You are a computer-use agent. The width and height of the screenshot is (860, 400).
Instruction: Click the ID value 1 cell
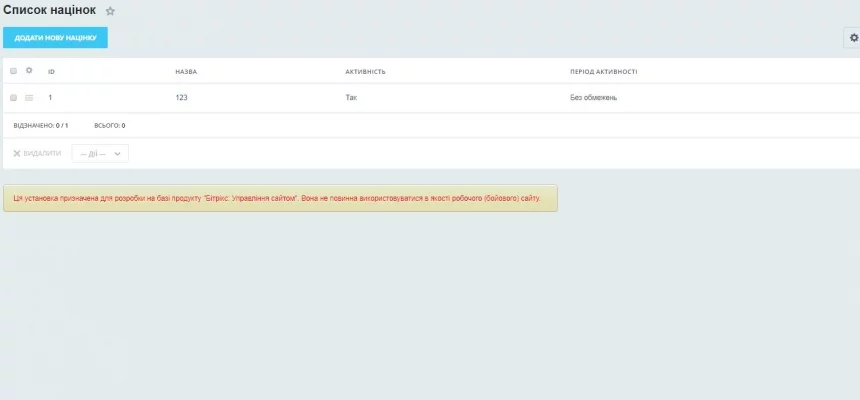pos(50,98)
